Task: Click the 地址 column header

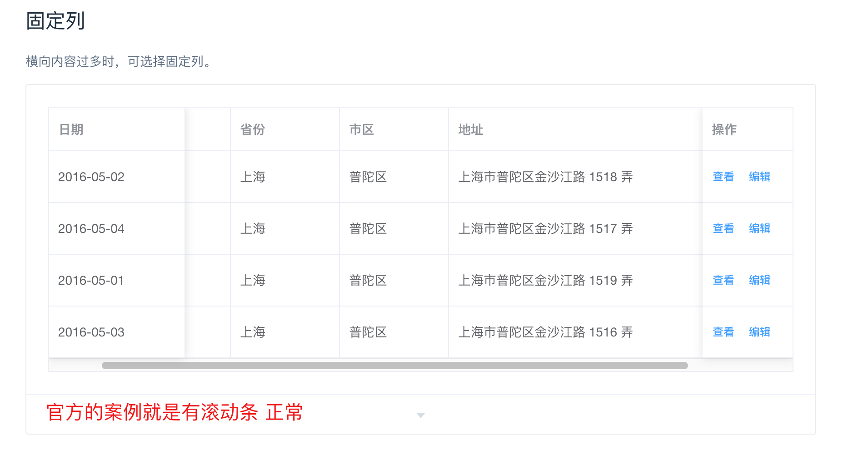Action: click(x=470, y=129)
